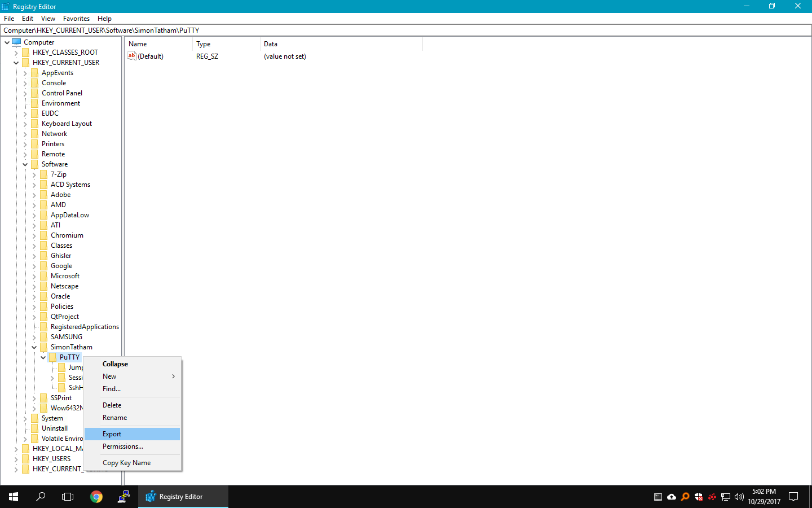Select the RegisteredApplications key
Image resolution: width=812 pixels, height=508 pixels.
(85, 327)
